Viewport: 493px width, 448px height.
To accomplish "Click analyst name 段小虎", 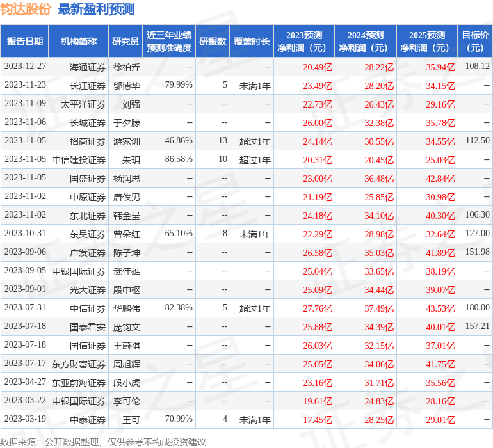I will pos(126,383).
